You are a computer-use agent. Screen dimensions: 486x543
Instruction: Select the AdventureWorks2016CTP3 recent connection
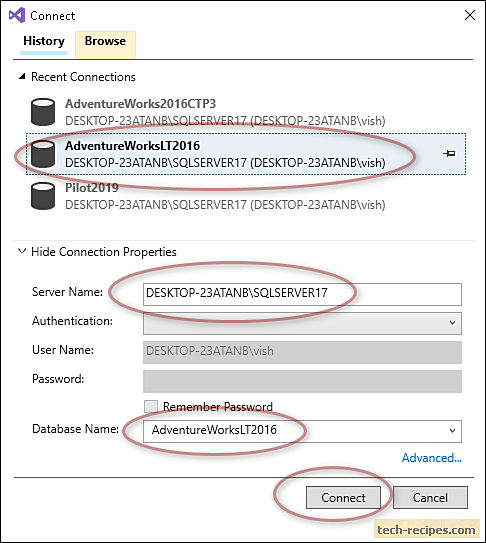246,112
